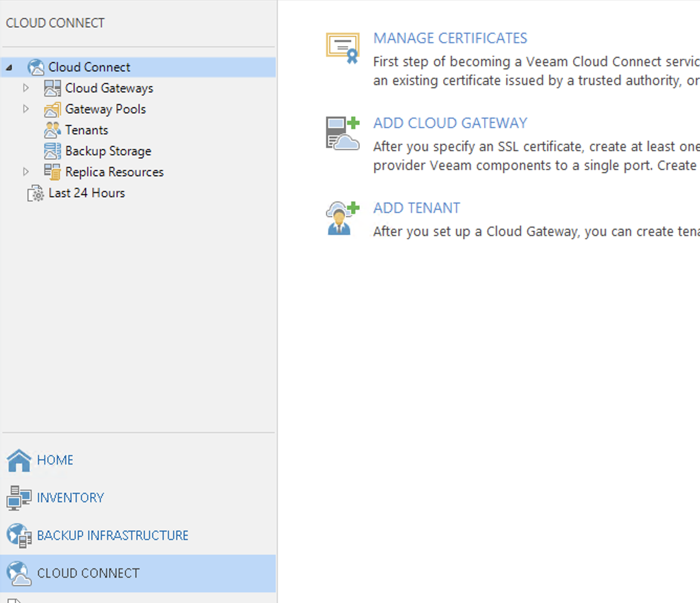Screen dimensions: 700x603
Task: Select Tenants in the tree
Action: click(x=86, y=130)
